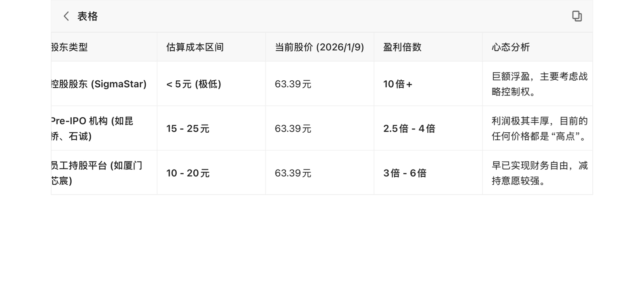The height and width of the screenshot is (298, 644).
Task: Select the 10倍+ profit multiple cell
Action: (398, 84)
